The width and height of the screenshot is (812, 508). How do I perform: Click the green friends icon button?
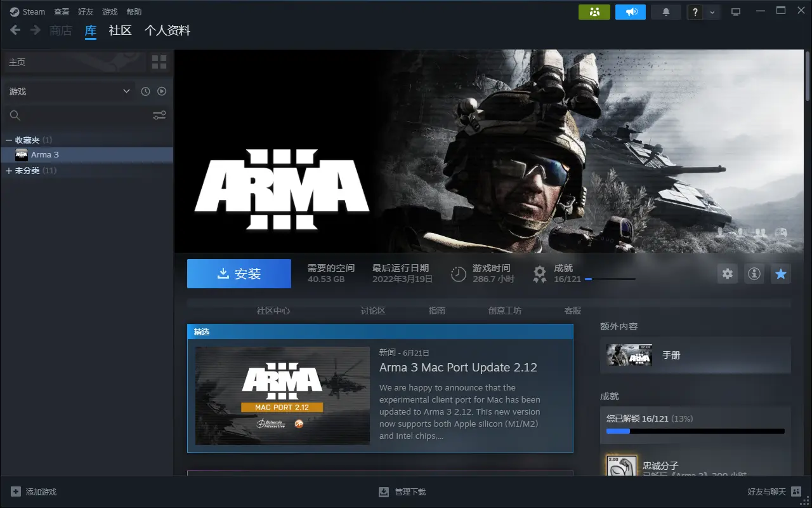pyautogui.click(x=594, y=12)
